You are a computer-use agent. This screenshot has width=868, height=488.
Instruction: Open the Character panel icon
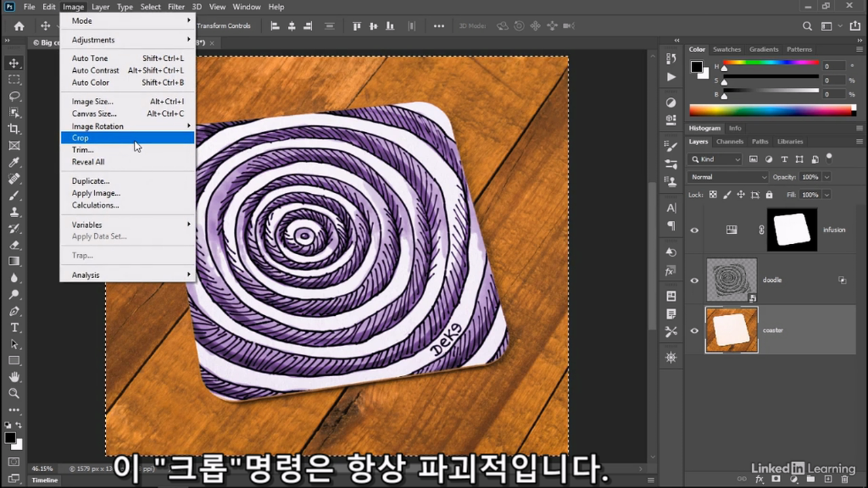(671, 208)
